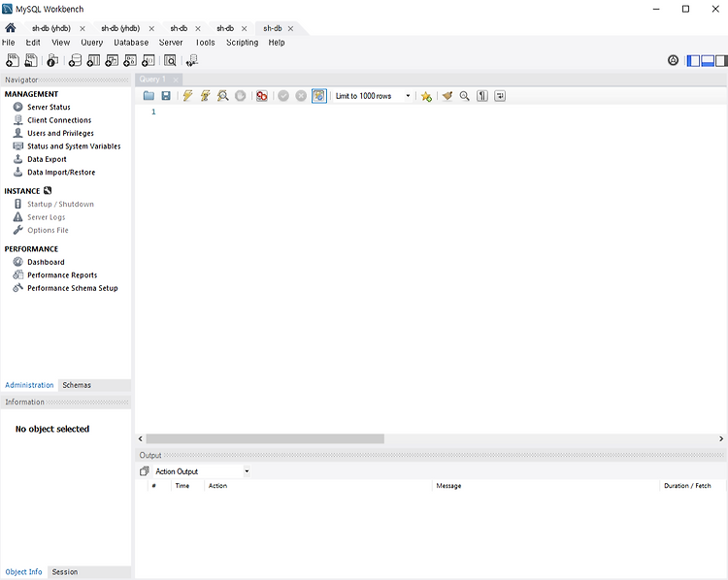Click the scroll left arrow of editor
This screenshot has width=728, height=580.
[x=141, y=439]
